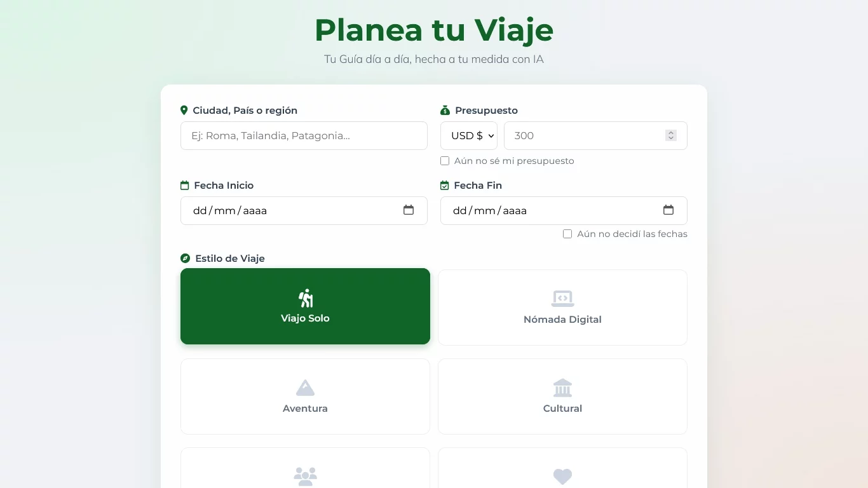The image size is (868, 488).
Task: Check 'Aún no decidí las fechas' box
Action: point(567,234)
